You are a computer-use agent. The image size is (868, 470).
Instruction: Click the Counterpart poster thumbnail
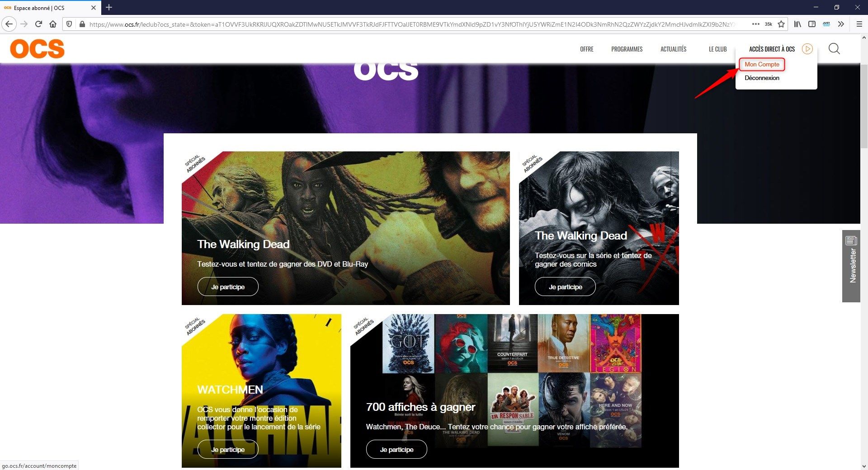pos(512,343)
